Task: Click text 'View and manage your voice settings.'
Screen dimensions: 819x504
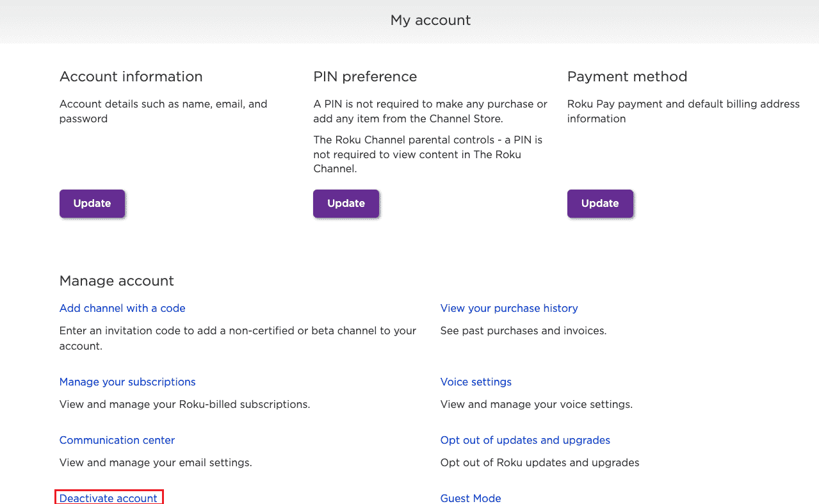Action: tap(537, 405)
